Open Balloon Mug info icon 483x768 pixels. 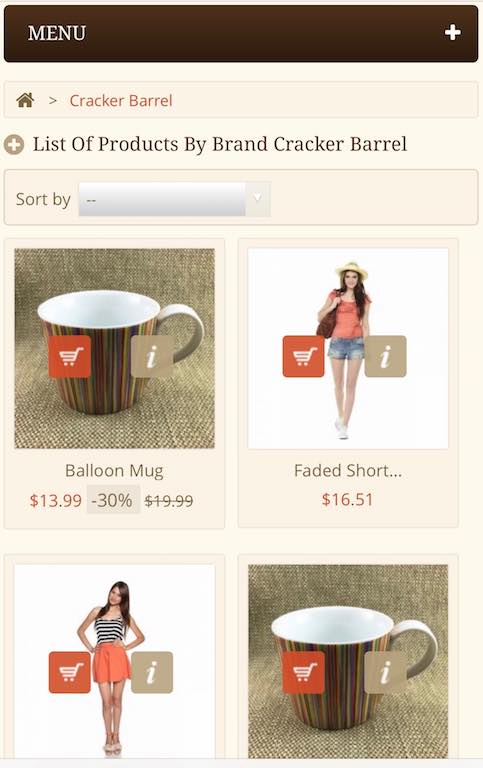coord(152,357)
